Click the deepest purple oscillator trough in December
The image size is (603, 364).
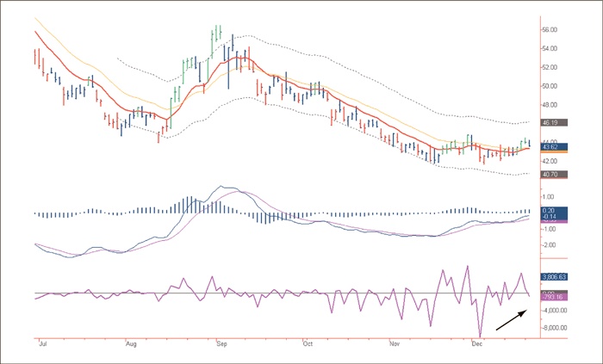pos(480,336)
